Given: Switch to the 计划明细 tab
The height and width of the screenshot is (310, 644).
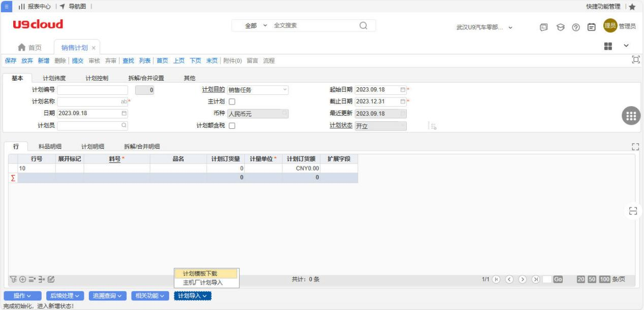Looking at the screenshot, I should [x=93, y=147].
